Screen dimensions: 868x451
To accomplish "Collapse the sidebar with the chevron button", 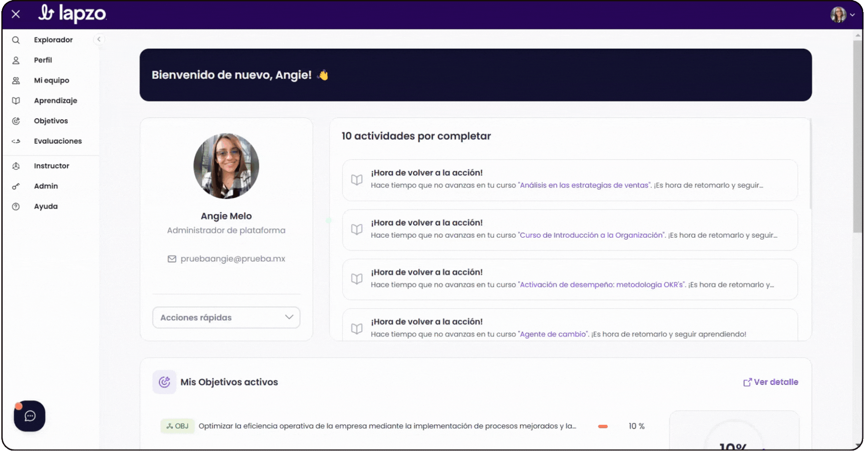I will tap(99, 39).
